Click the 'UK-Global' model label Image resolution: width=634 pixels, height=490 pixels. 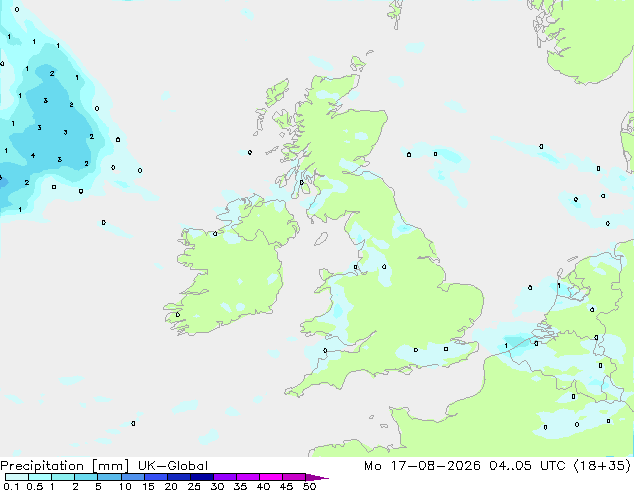point(173,466)
